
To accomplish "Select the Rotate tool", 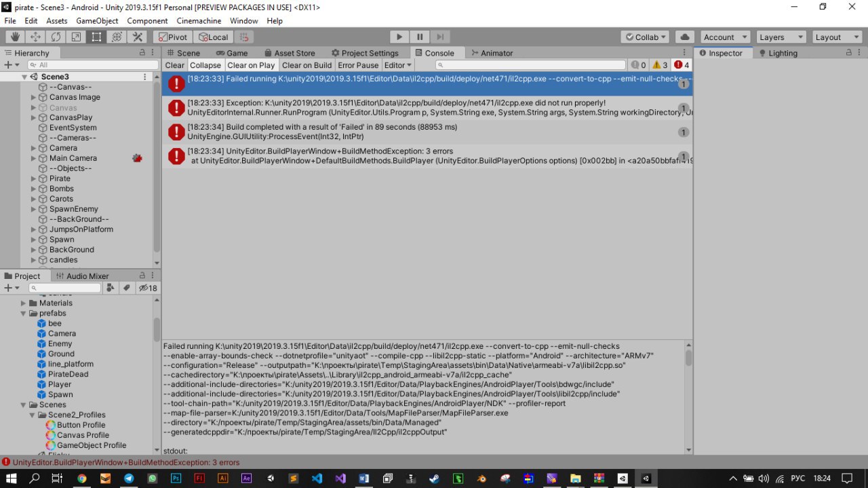I will (56, 37).
